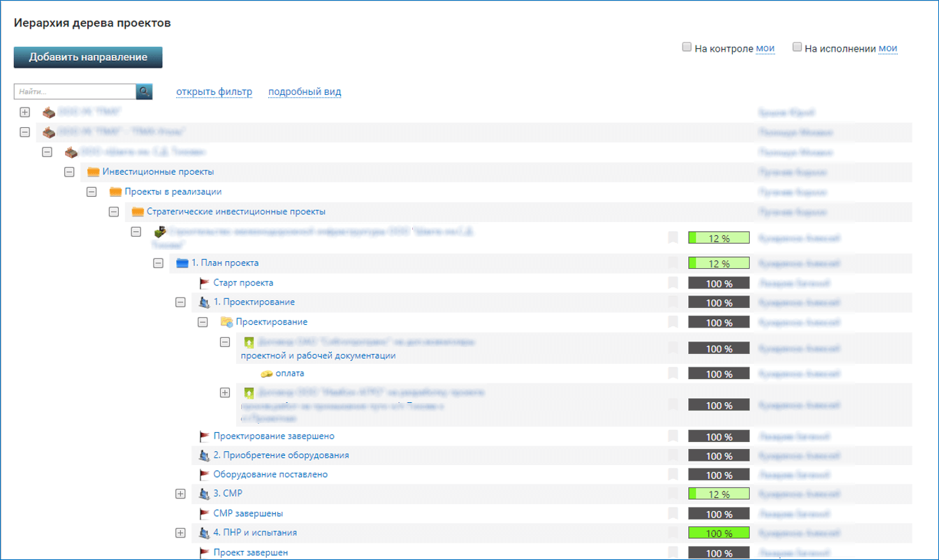Image resolution: width=939 pixels, height=560 pixels.
Task: Click the Найти search input field
Action: click(75, 91)
